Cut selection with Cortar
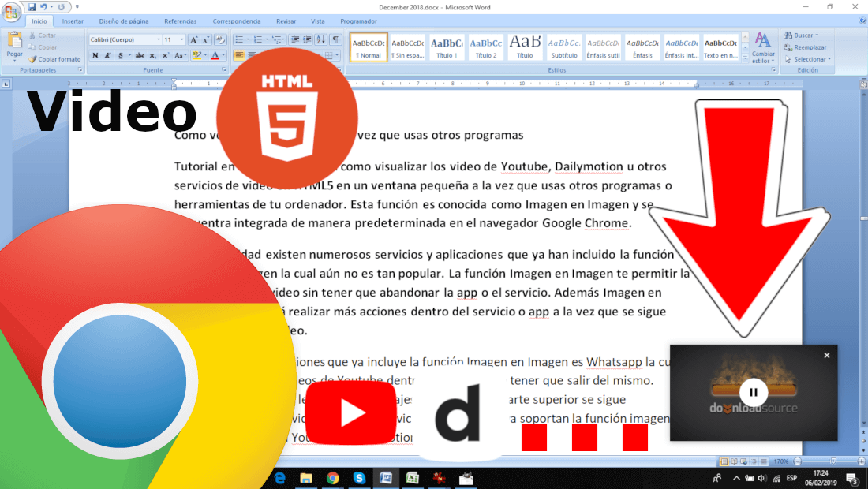 point(43,35)
